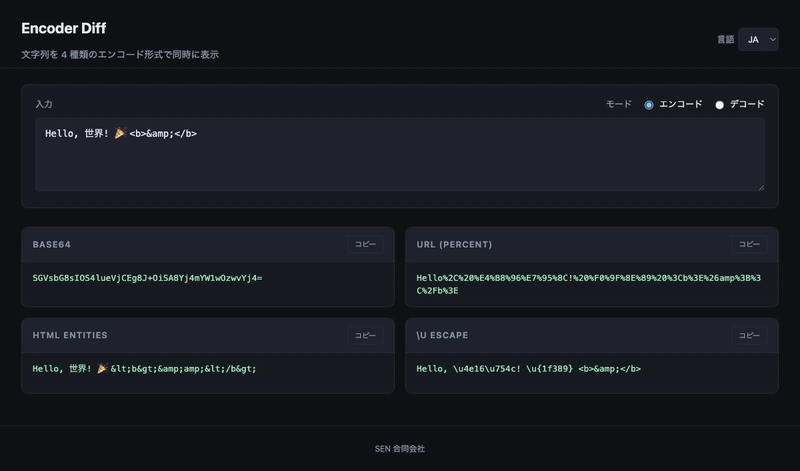Copy the \U ESCAPE output

pyautogui.click(x=749, y=335)
